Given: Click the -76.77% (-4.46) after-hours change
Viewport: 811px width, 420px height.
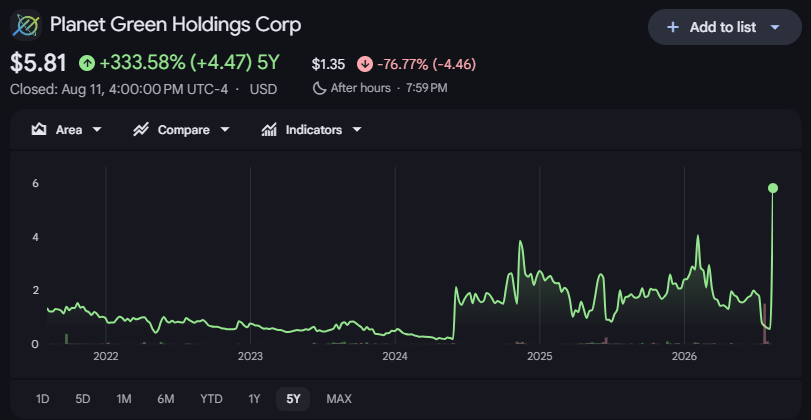Looking at the screenshot, I should point(427,64).
